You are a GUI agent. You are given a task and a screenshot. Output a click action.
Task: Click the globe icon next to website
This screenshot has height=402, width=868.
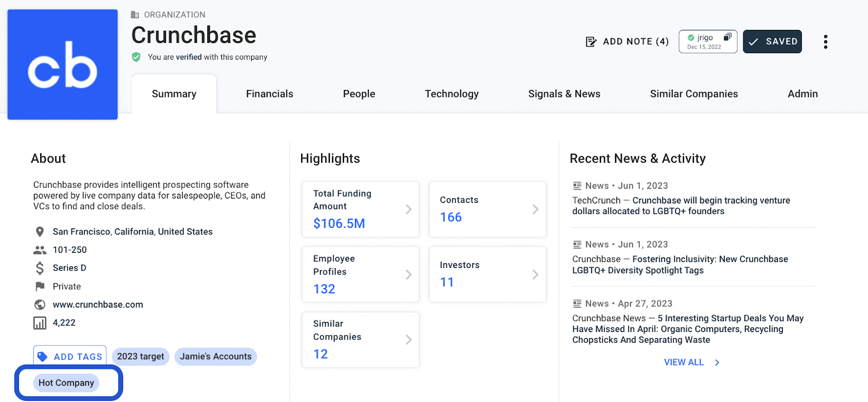[40, 304]
